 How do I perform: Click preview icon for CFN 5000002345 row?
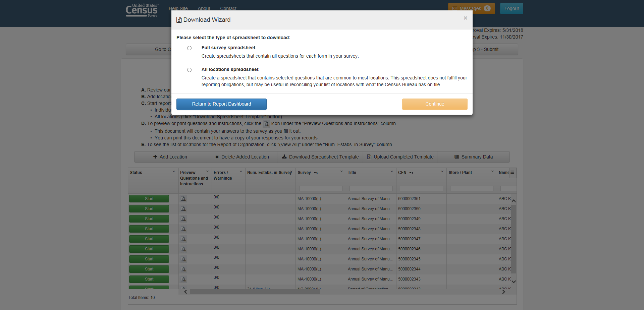pyautogui.click(x=183, y=259)
